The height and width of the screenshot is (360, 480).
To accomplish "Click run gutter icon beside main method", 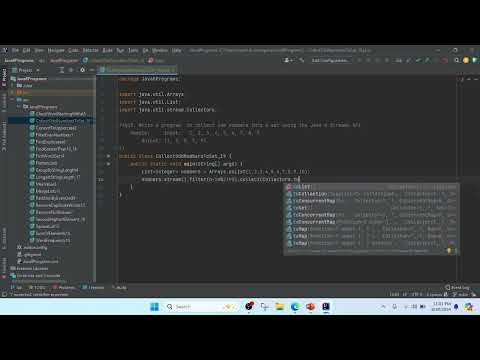I will click(x=108, y=164).
